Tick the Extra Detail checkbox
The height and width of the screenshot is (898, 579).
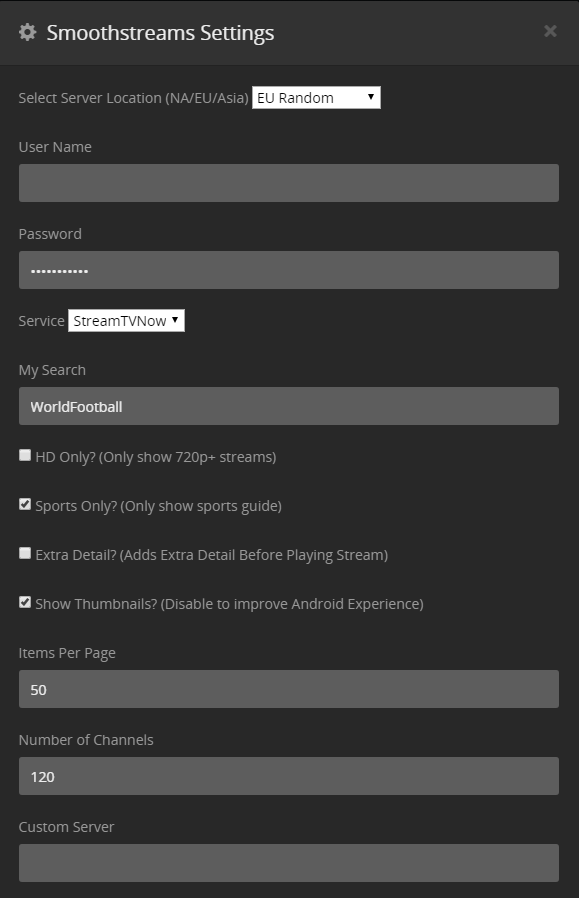click(25, 553)
